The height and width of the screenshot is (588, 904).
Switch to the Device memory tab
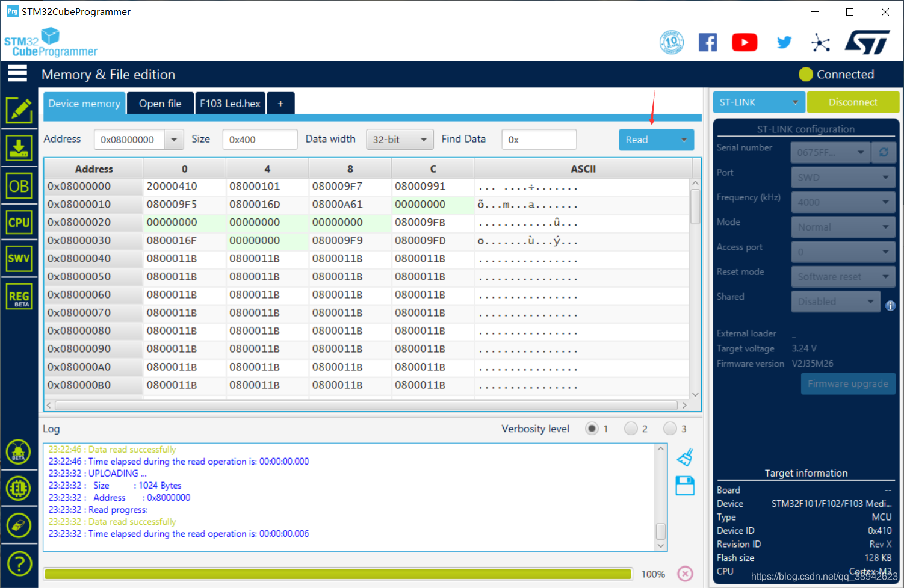(84, 104)
